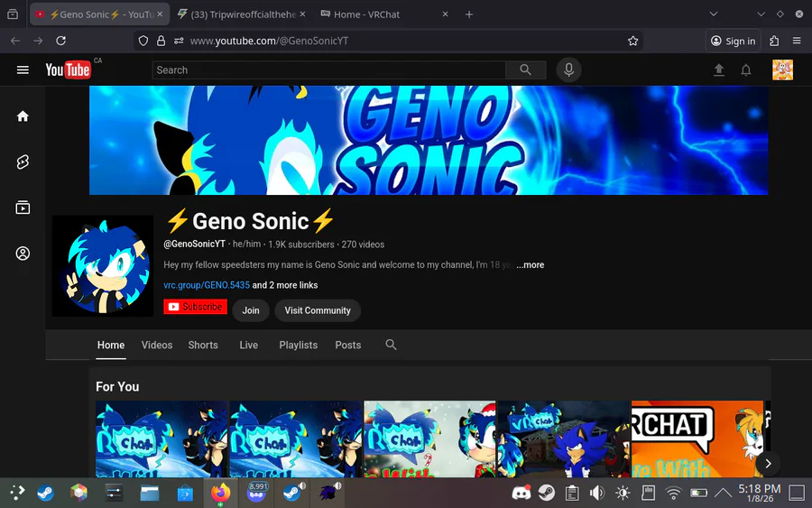Open the You/profile sidebar icon
This screenshot has height=508, width=812.
pyautogui.click(x=23, y=254)
